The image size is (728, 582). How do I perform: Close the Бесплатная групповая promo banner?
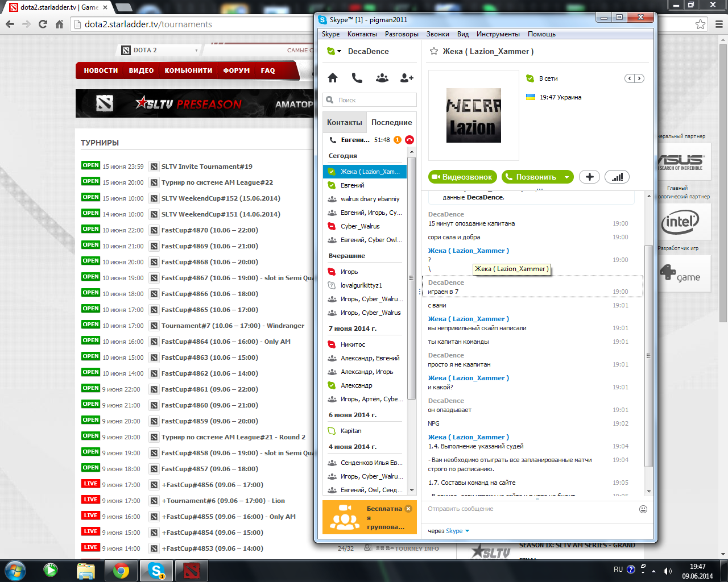click(408, 509)
